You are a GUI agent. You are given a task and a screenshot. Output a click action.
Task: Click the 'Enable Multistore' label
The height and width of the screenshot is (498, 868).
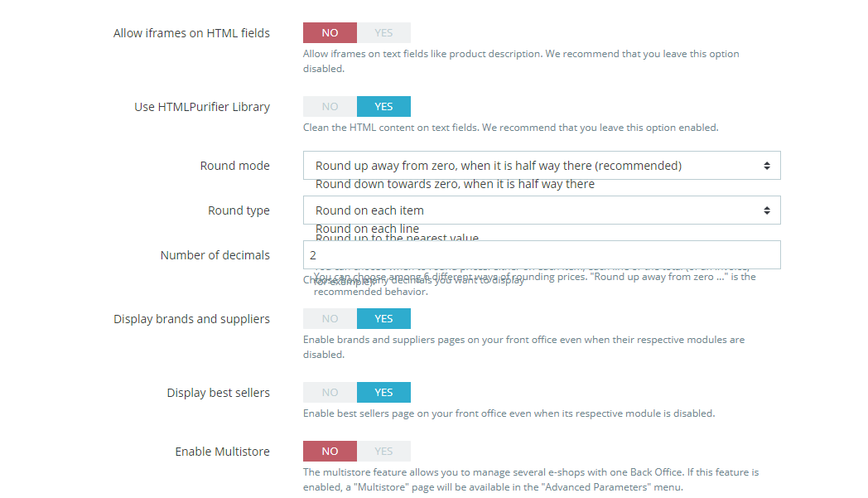point(222,452)
